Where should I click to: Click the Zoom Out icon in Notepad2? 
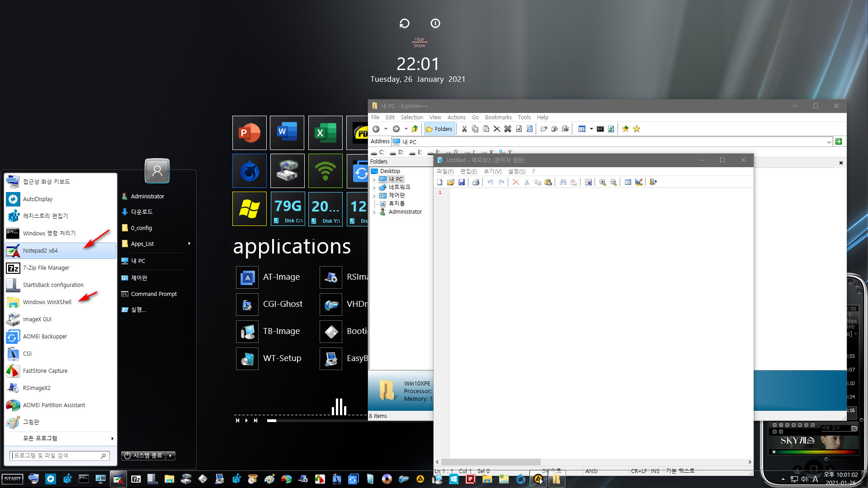coord(613,182)
